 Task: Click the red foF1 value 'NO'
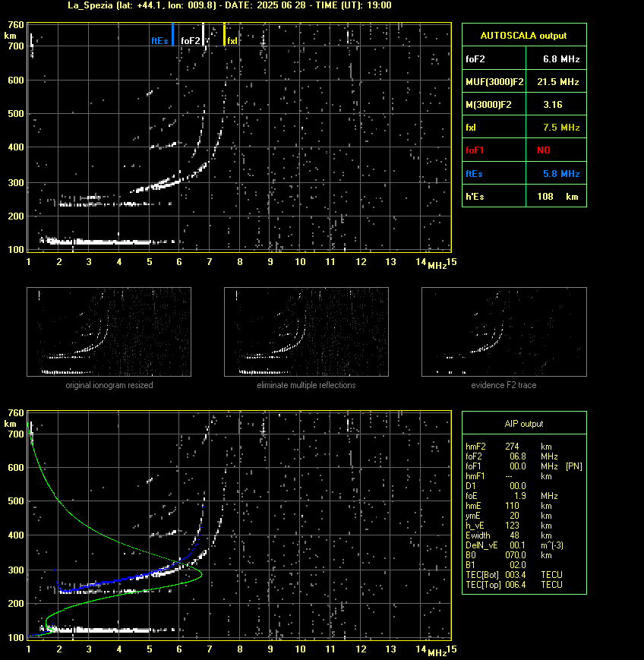544,150
